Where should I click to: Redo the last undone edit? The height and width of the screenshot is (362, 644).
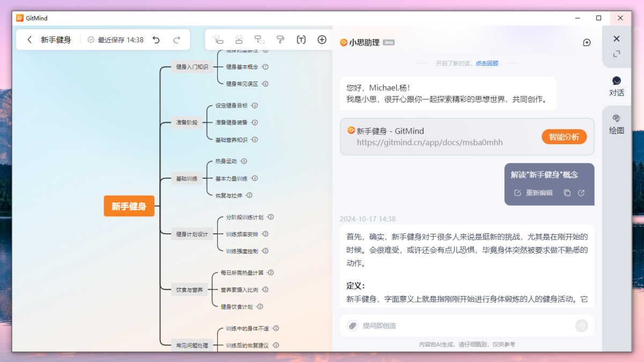(177, 40)
